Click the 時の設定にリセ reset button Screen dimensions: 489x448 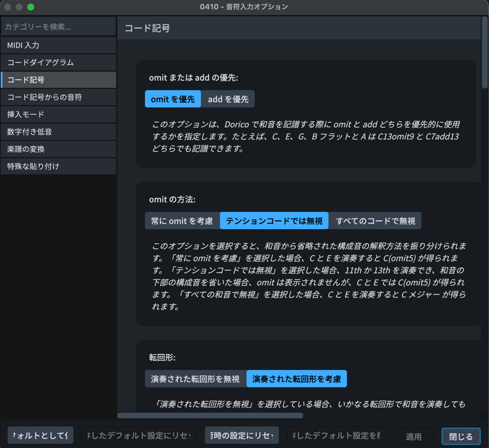(242, 435)
